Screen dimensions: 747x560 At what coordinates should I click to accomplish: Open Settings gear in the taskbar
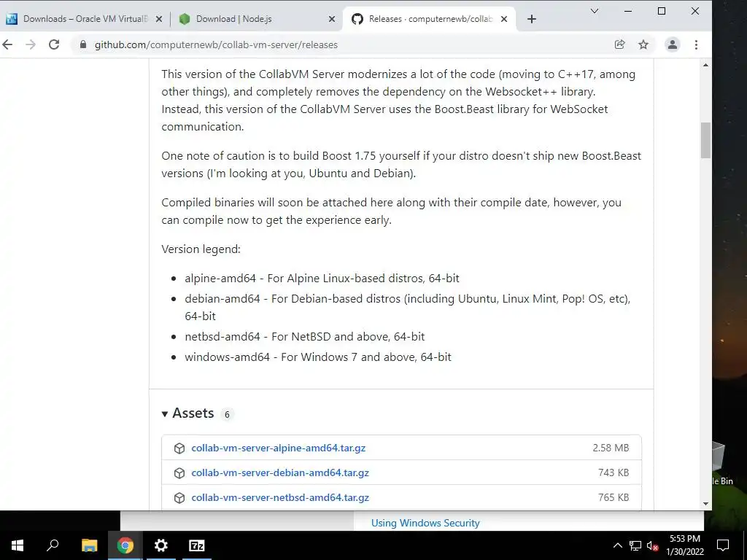[x=161, y=545]
